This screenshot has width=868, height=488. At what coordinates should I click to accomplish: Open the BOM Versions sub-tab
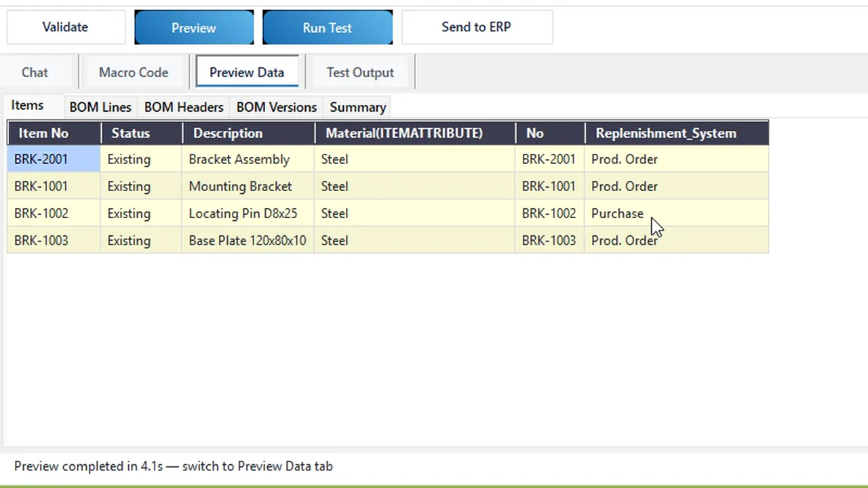[x=277, y=107]
